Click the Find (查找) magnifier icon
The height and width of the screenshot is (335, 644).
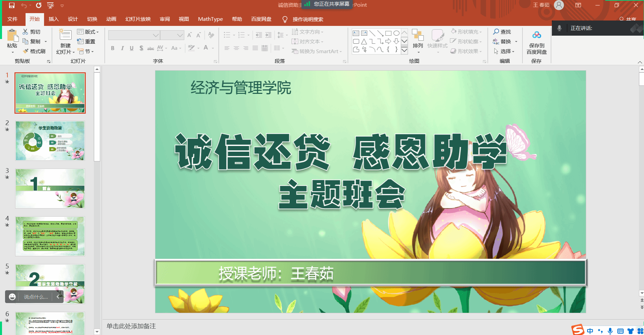496,32
